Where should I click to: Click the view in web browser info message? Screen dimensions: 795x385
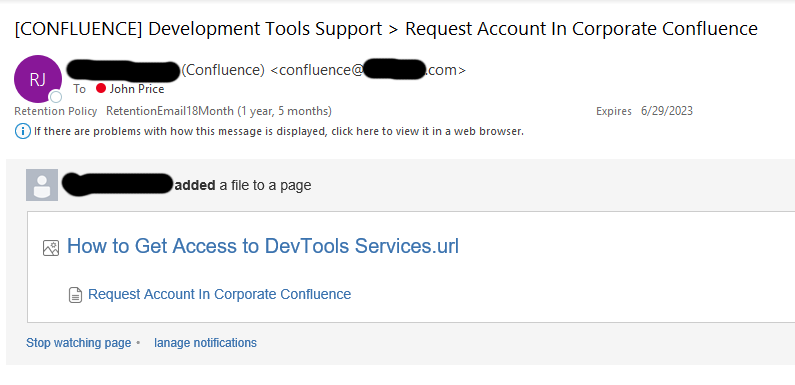[278, 131]
